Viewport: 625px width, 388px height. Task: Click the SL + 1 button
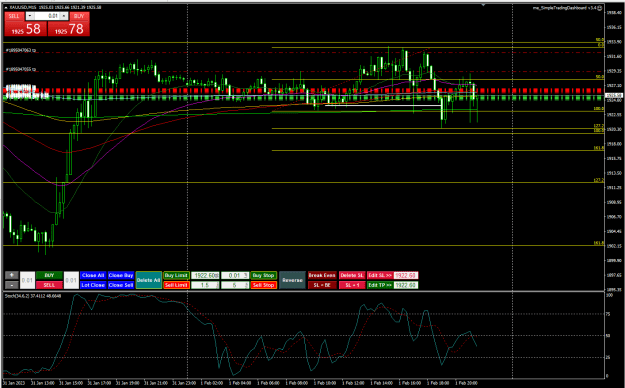click(352, 285)
